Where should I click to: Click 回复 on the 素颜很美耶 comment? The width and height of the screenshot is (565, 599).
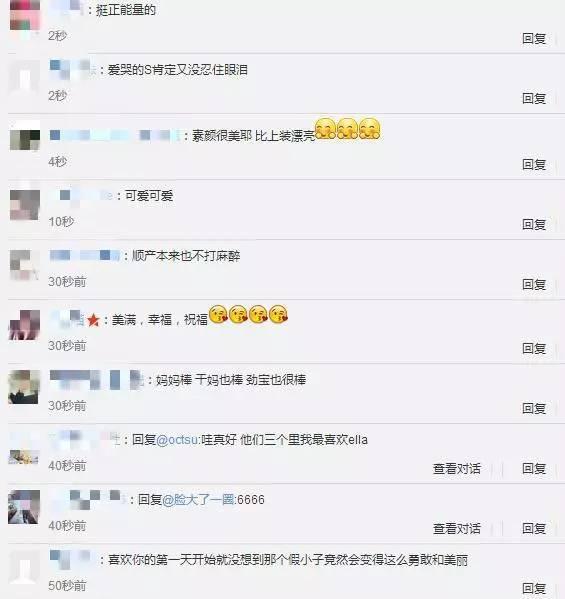click(x=534, y=165)
